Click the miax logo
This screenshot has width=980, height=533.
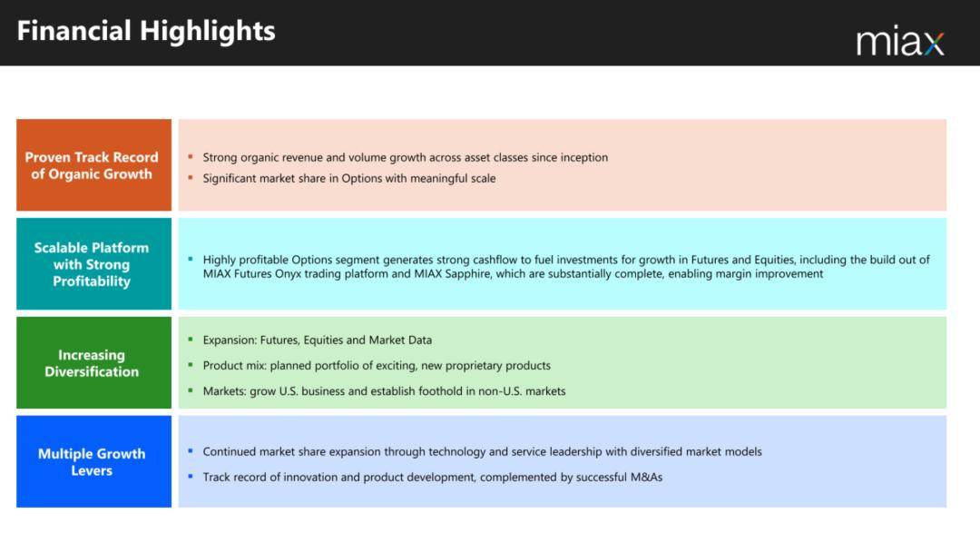(900, 42)
